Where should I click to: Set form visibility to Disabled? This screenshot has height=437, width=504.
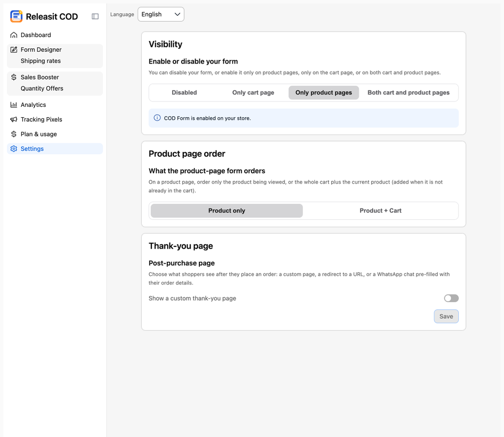click(x=184, y=93)
